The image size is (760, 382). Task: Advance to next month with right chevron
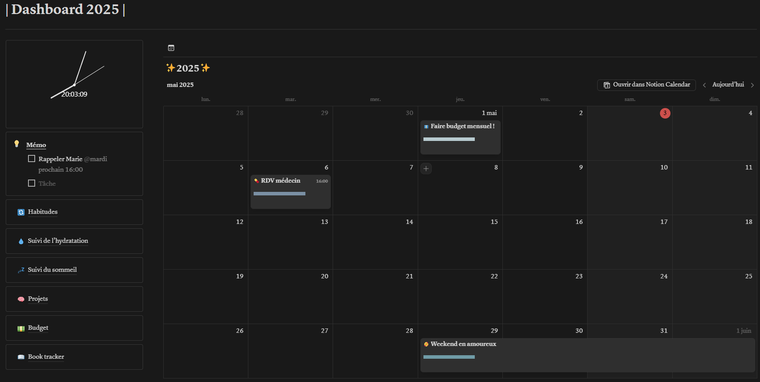coord(752,85)
